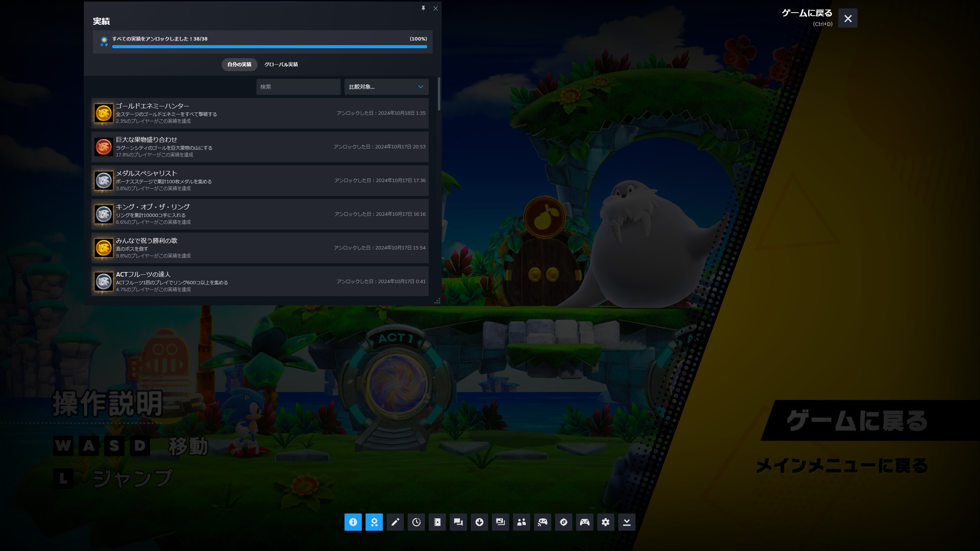Open the Notes pencil icon

395,522
